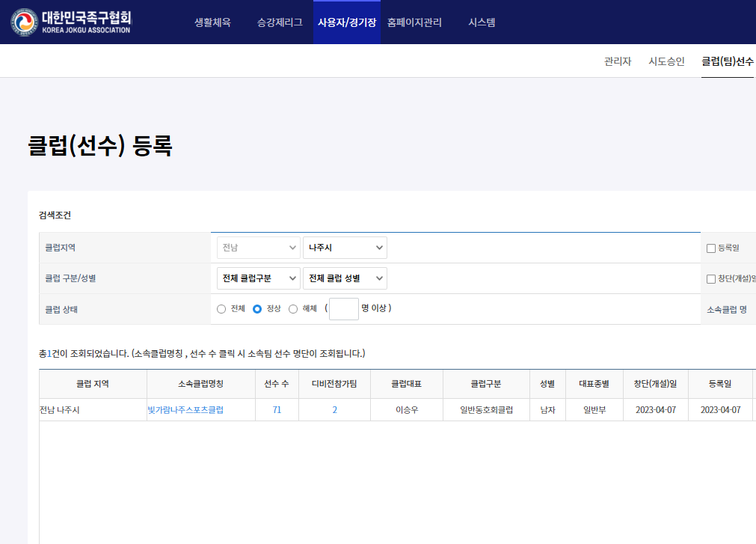
Task: Click the 대표종별 column header
Action: pyautogui.click(x=594, y=384)
